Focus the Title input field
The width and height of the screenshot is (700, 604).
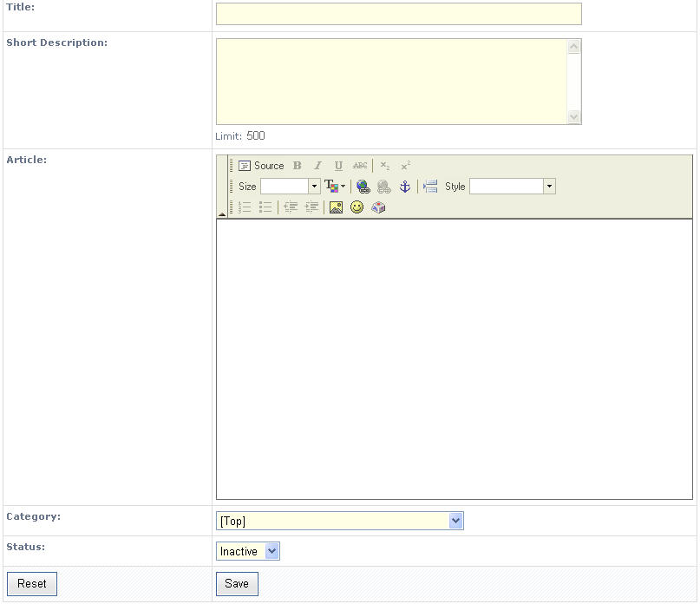point(399,14)
